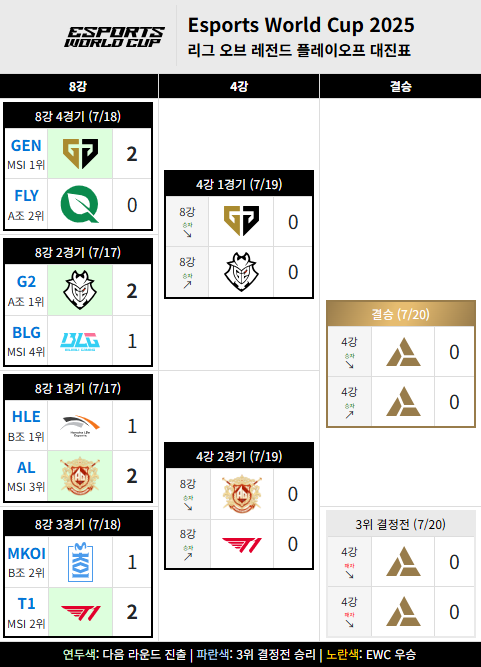
Task: Click the HLE team name link
Action: click(26, 417)
